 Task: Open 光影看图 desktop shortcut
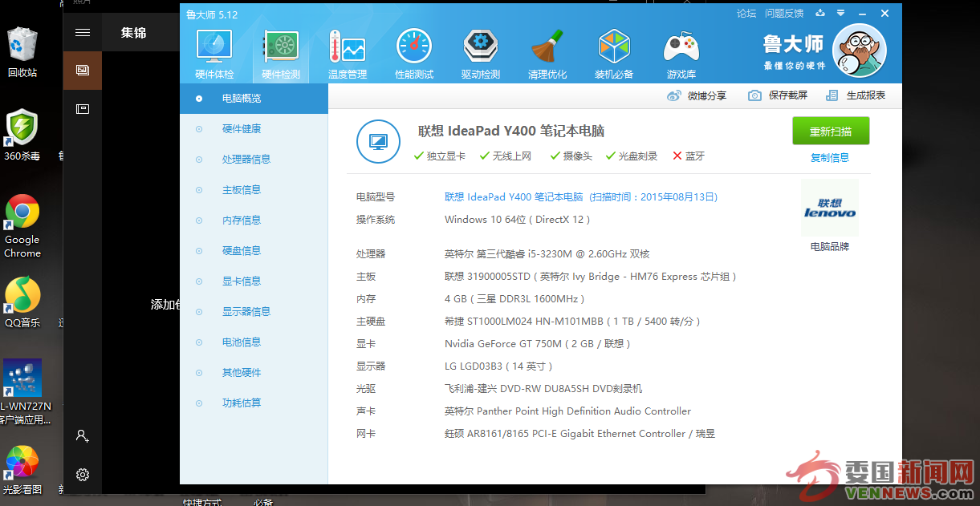tap(22, 470)
